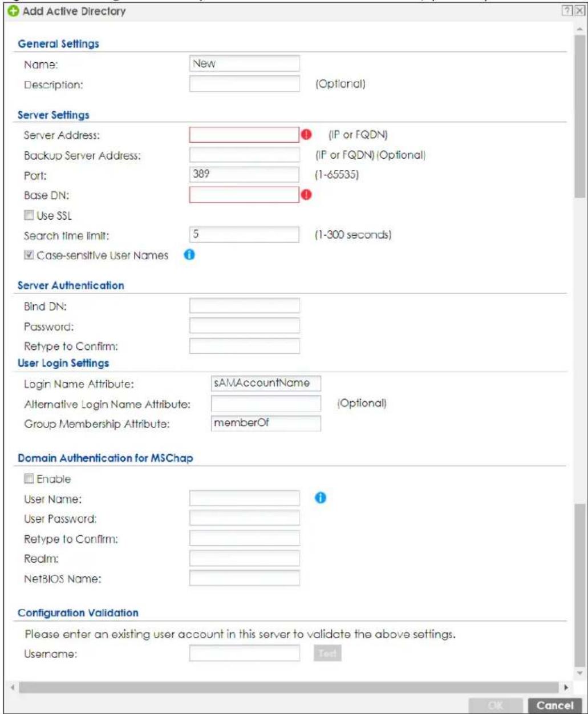The image size is (588, 714).
Task: Click the Login Name Attribute field
Action: coord(266,383)
